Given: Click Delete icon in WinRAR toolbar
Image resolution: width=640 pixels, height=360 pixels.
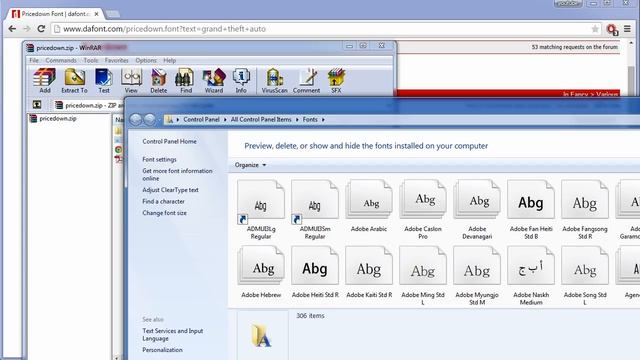Looking at the screenshot, I should pos(158,81).
